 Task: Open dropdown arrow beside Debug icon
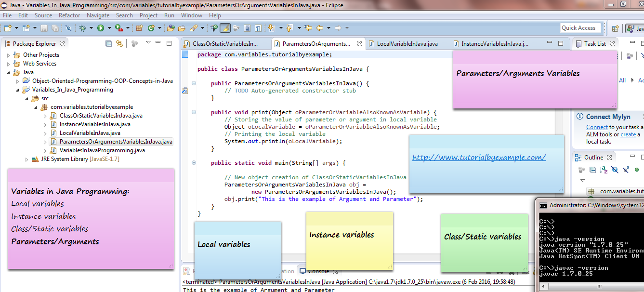91,28
